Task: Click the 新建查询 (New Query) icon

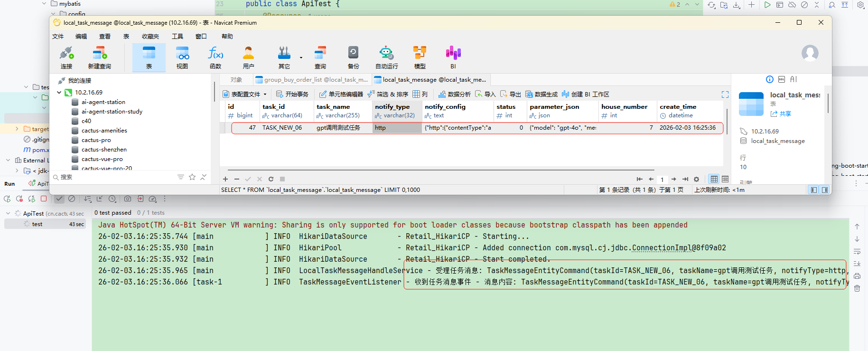Action: [99, 57]
